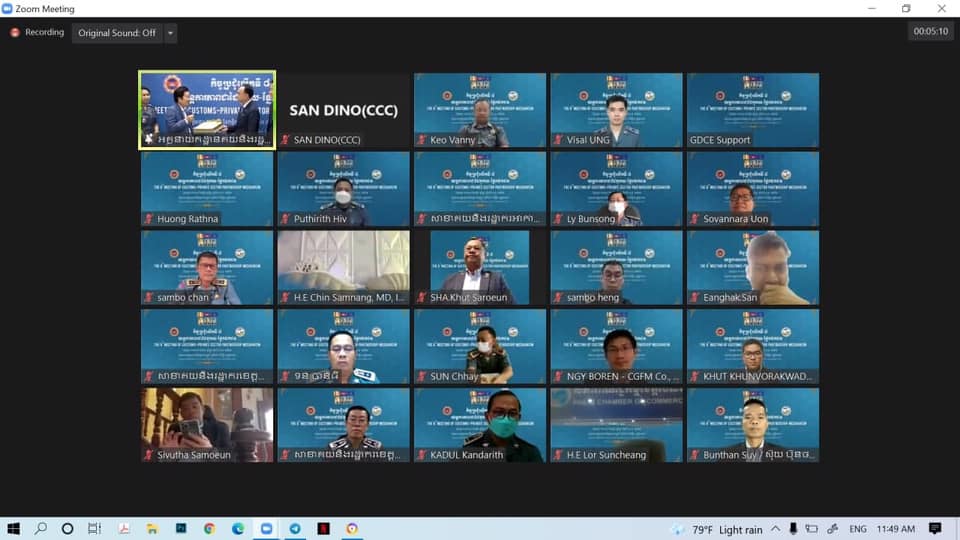Launch Google Chrome from the taskbar

[209, 529]
